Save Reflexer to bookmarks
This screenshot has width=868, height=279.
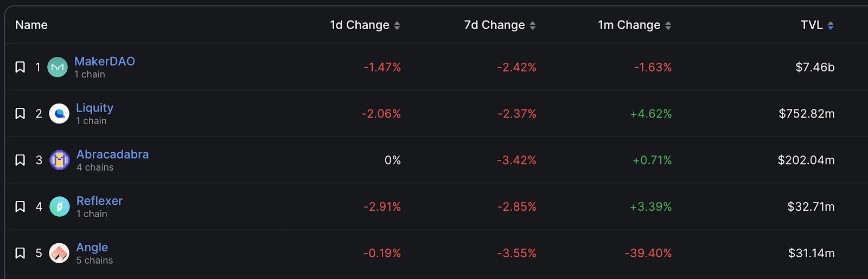click(x=20, y=206)
